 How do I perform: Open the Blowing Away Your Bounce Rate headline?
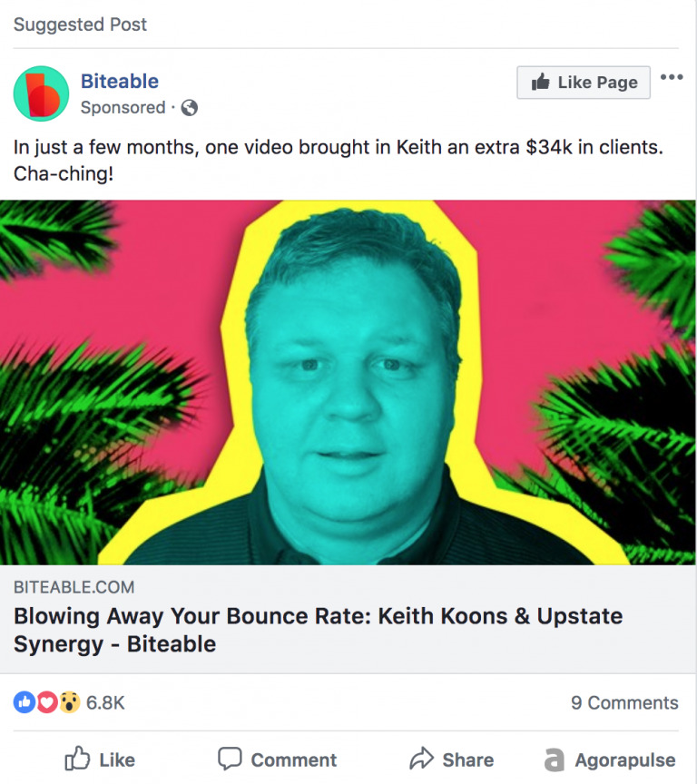(x=318, y=630)
